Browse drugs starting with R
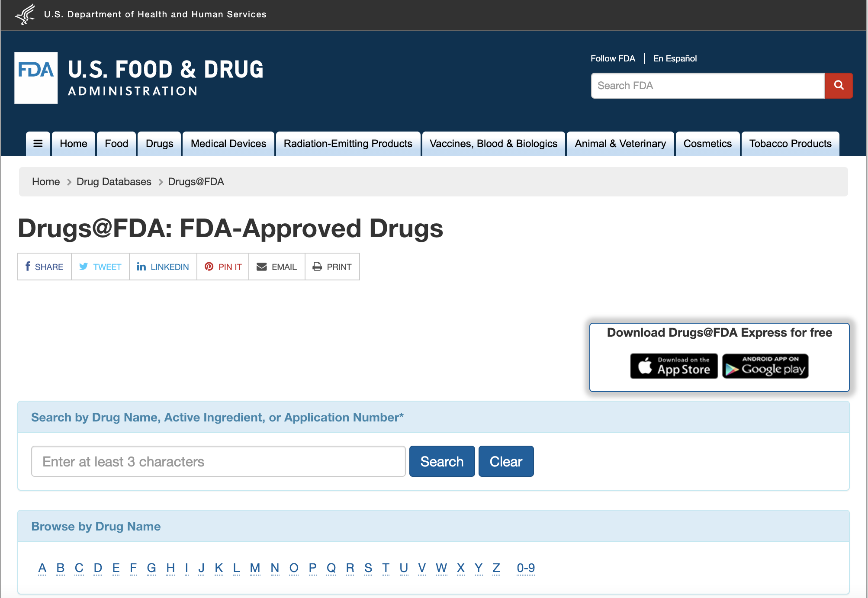 point(350,568)
